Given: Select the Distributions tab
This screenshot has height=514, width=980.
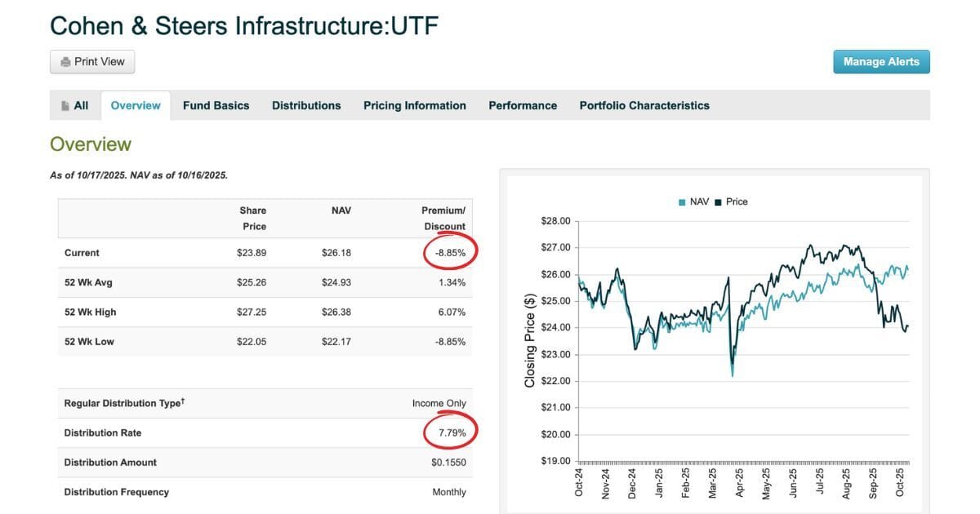Looking at the screenshot, I should point(306,105).
